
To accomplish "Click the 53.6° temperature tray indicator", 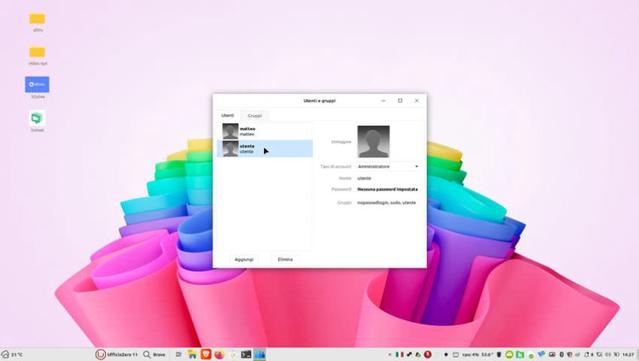I will point(487,355).
